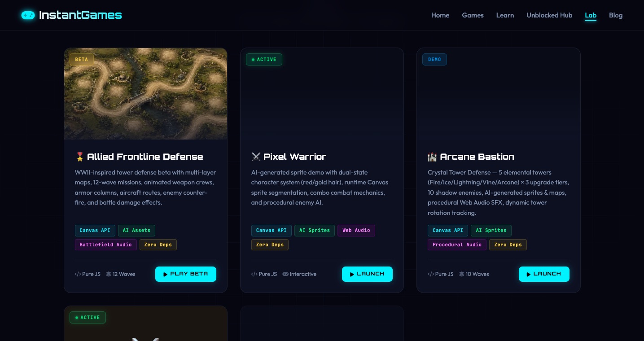
Task: Click the Allied Frontline Defense title
Action: tap(145, 157)
